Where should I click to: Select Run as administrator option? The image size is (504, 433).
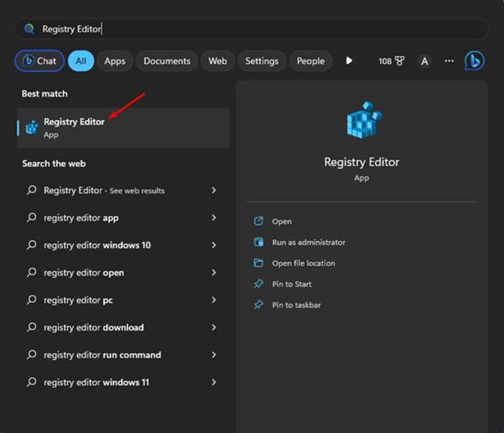pyautogui.click(x=307, y=242)
